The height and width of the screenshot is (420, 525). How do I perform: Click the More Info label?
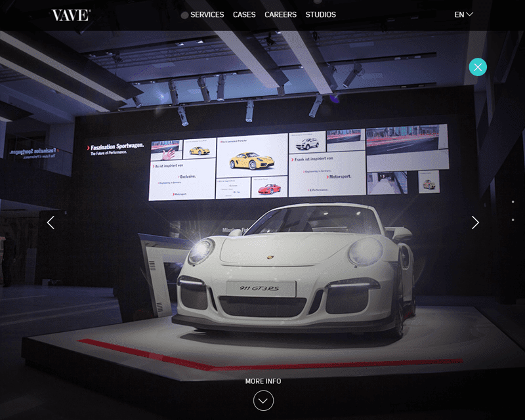pos(263,381)
